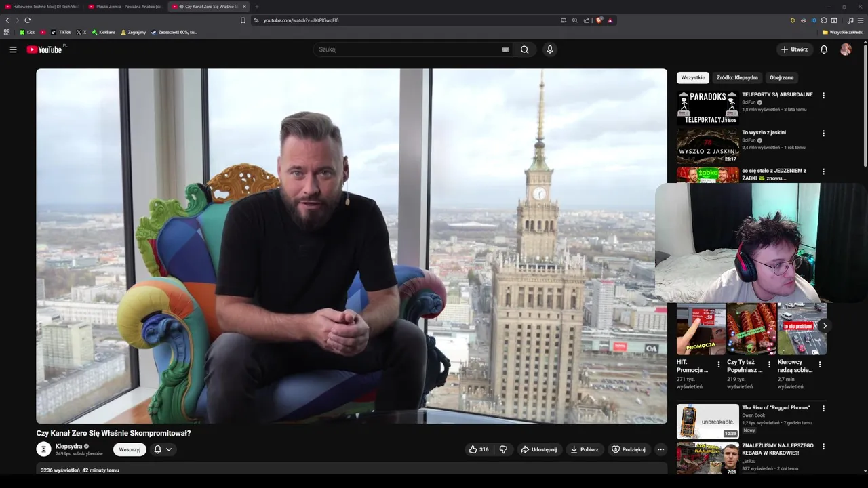Image resolution: width=868 pixels, height=488 pixels.
Task: Open more actions ellipsis under video
Action: click(x=660, y=449)
